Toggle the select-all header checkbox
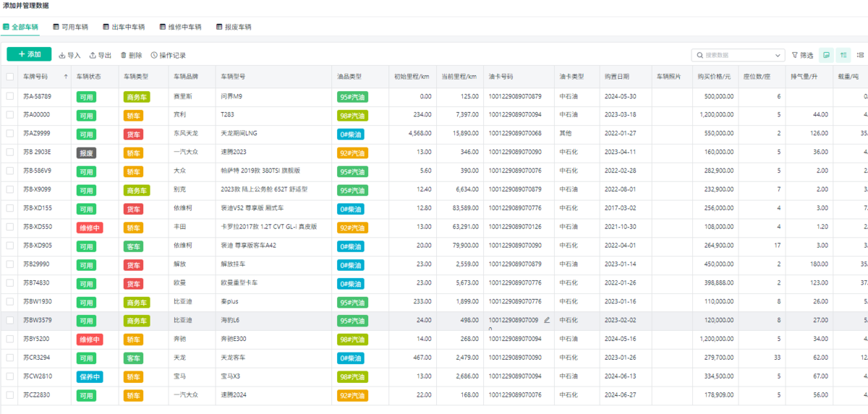This screenshot has width=868, height=414. (x=10, y=77)
